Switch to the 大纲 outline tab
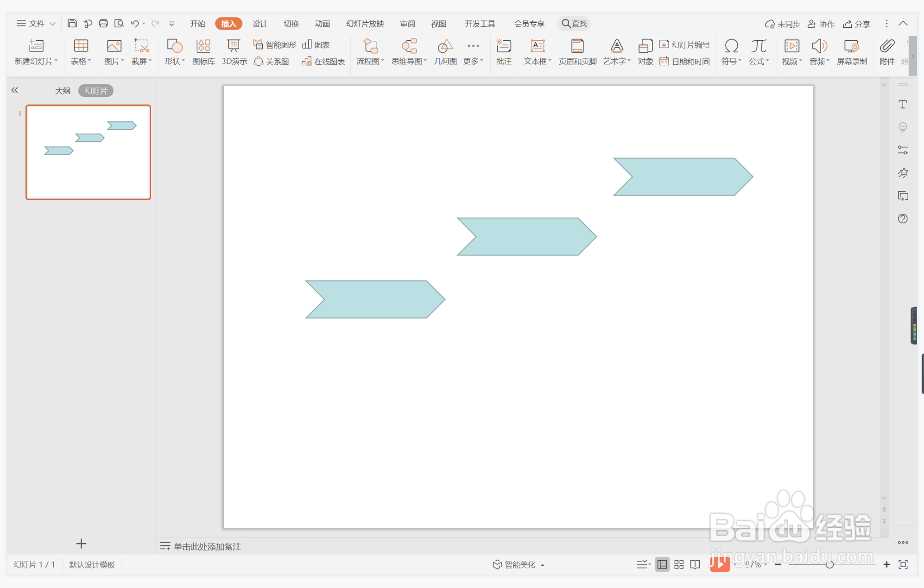 coord(63,90)
